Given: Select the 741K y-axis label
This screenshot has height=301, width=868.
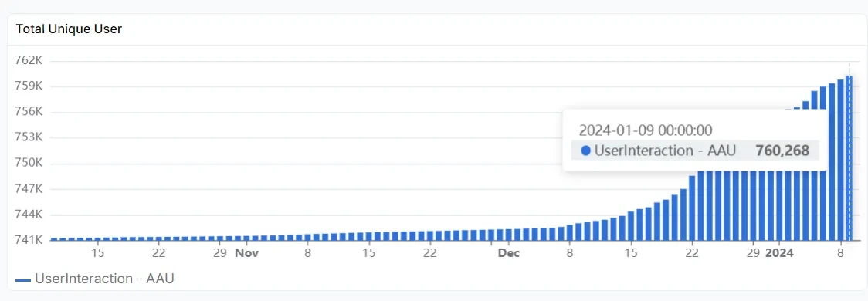Looking at the screenshot, I should click(29, 240).
